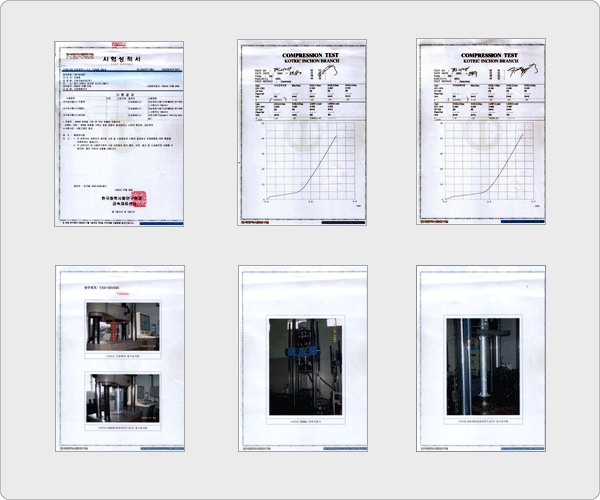Click photo of silver cylinder in press
Screen dimensions: 600x500
click(123, 398)
